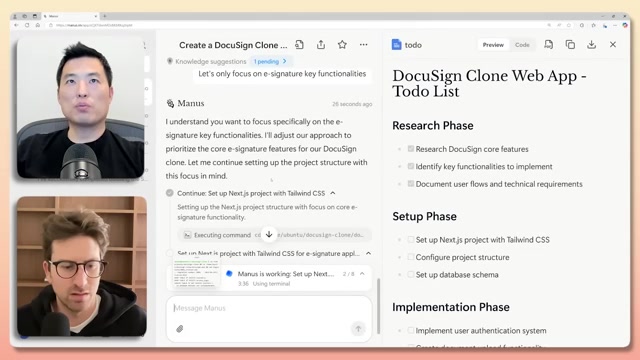Reload the browser page
The height and width of the screenshot is (360, 640).
point(27,25)
